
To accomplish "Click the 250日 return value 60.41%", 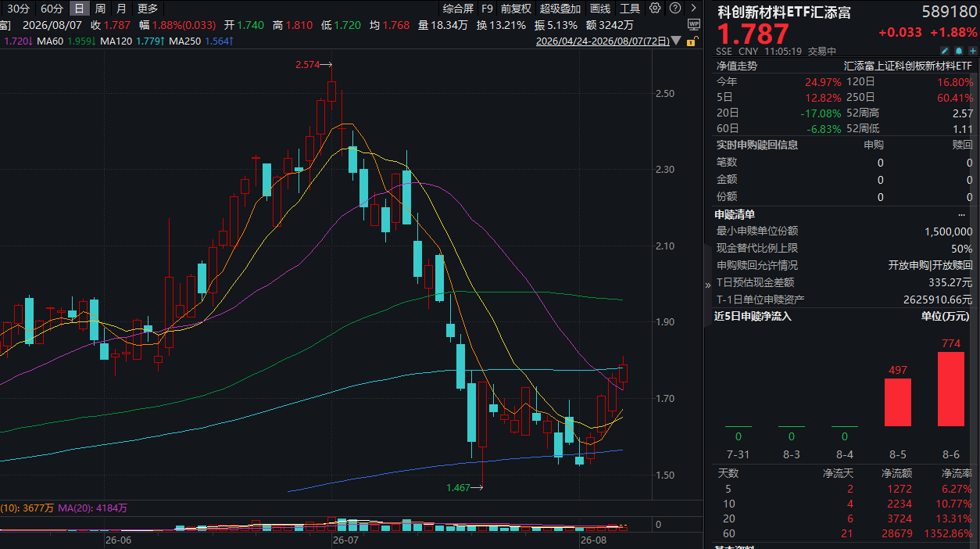I will tap(954, 98).
